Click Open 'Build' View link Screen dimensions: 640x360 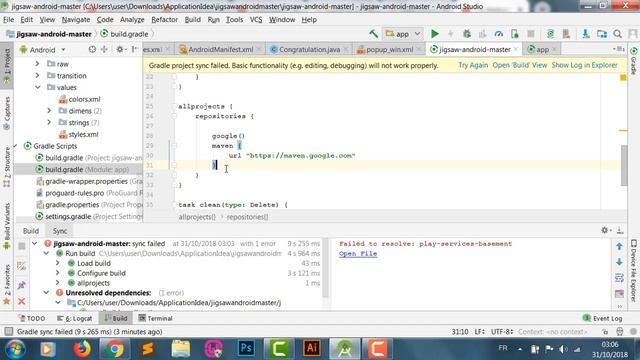click(520, 65)
